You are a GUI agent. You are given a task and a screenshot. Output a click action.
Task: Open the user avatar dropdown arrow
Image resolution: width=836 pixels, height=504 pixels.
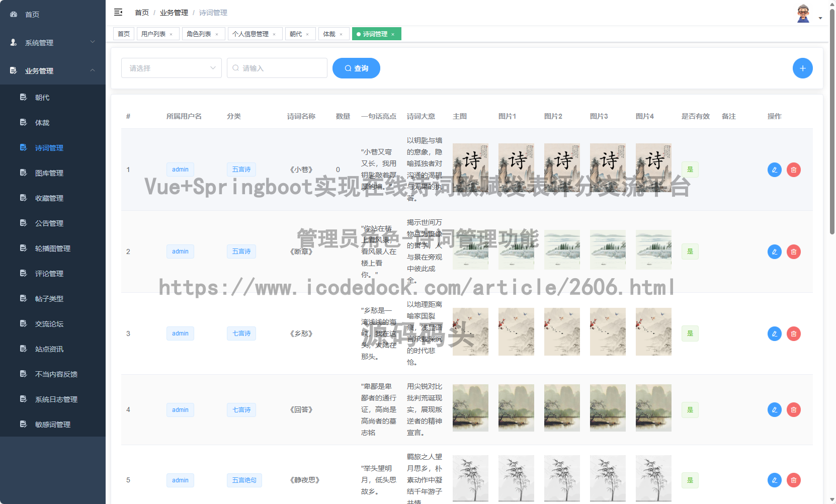(820, 18)
